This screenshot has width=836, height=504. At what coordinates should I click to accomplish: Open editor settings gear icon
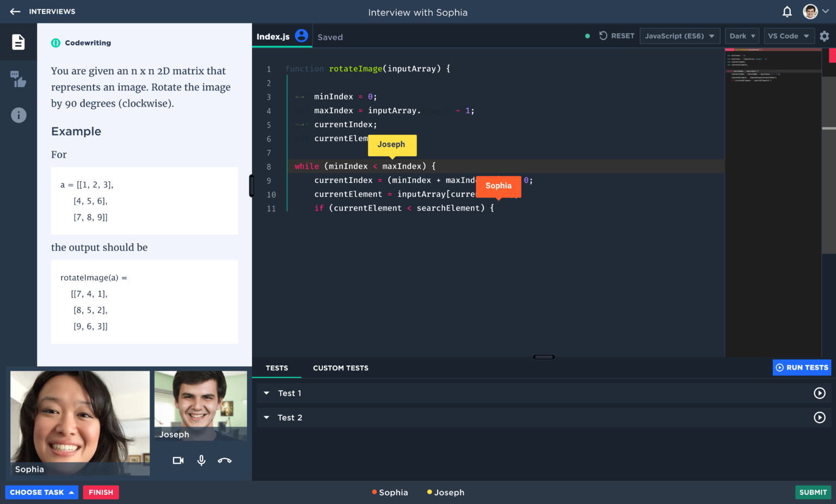[825, 36]
